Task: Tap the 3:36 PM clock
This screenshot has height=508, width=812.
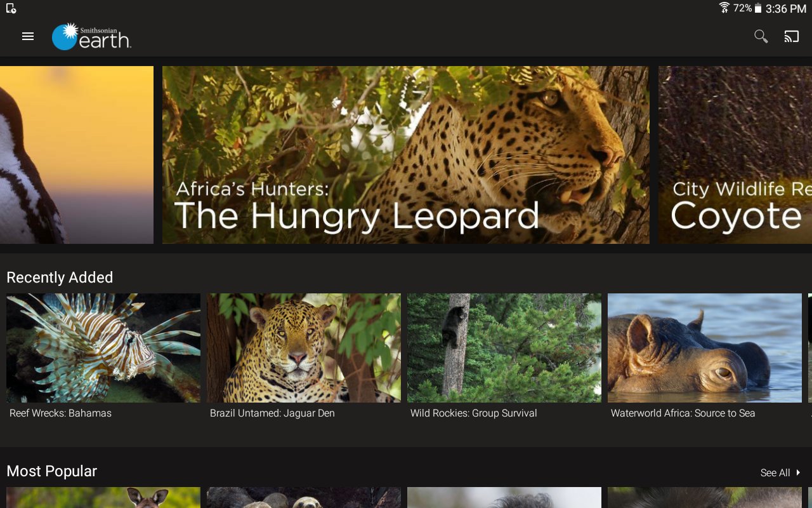Action: click(785, 9)
